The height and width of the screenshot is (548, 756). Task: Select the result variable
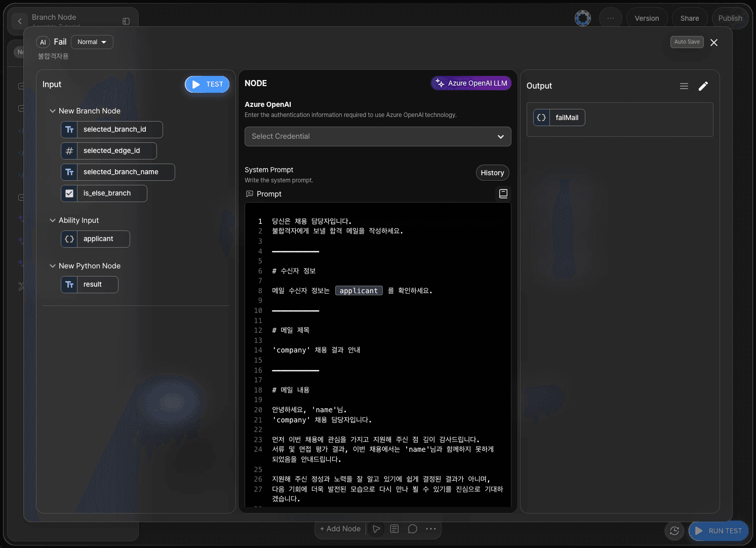(x=90, y=285)
